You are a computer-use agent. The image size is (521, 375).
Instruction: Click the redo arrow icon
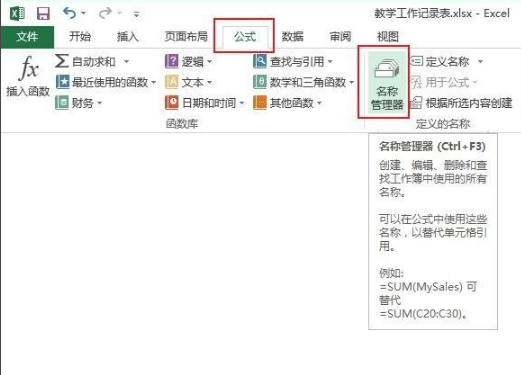point(105,13)
